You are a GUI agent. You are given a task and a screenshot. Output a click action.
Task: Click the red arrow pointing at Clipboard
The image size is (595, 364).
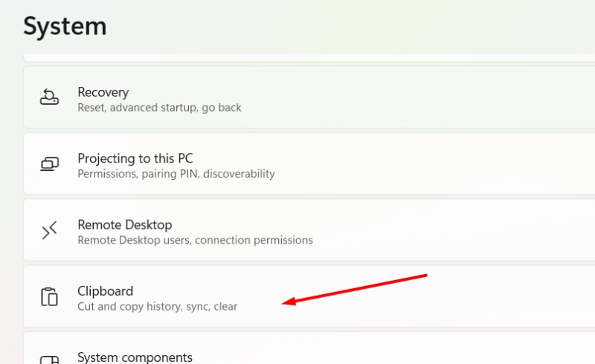click(355, 290)
